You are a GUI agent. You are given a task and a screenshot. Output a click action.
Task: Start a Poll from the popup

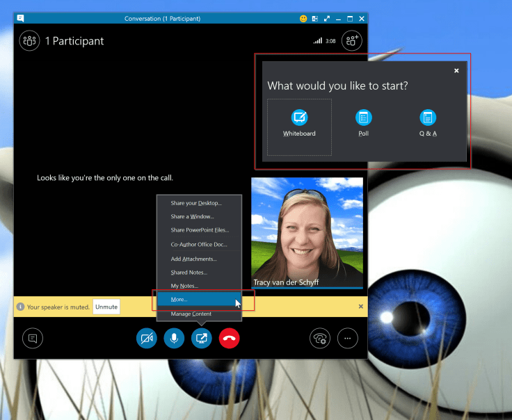pos(363,124)
